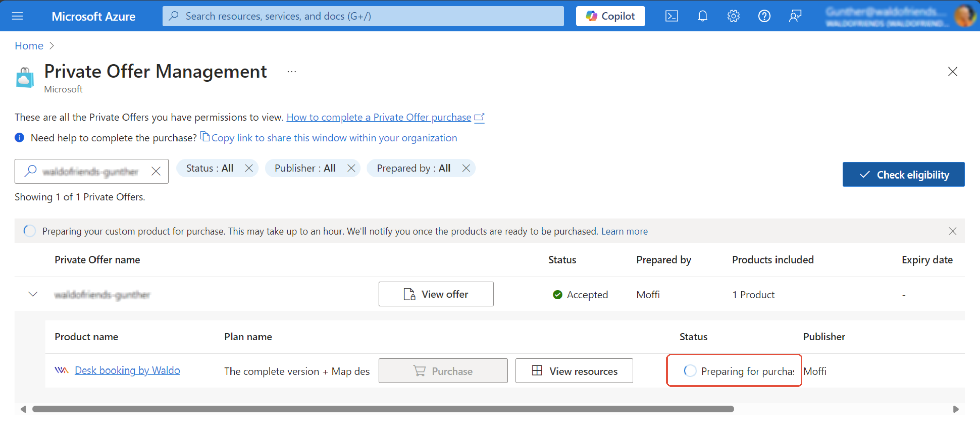Click the Publisher column header
The image size is (980, 437).
pyautogui.click(x=824, y=336)
